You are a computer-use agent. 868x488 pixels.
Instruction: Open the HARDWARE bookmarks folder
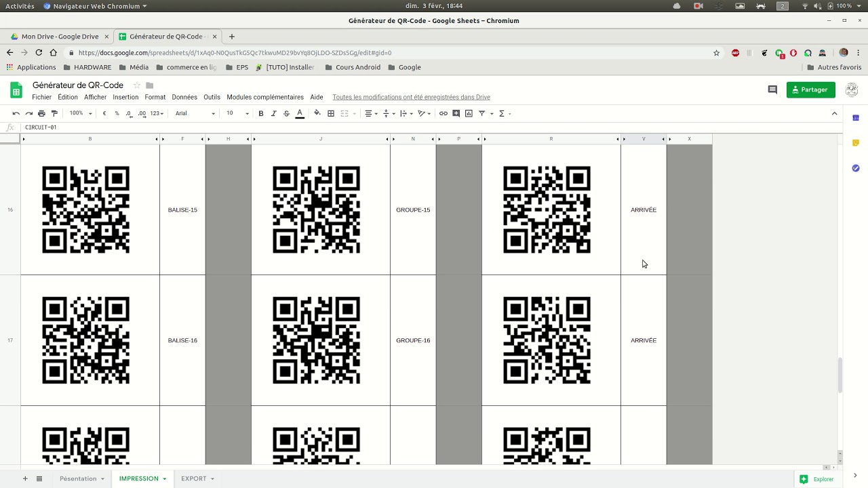tap(87, 67)
